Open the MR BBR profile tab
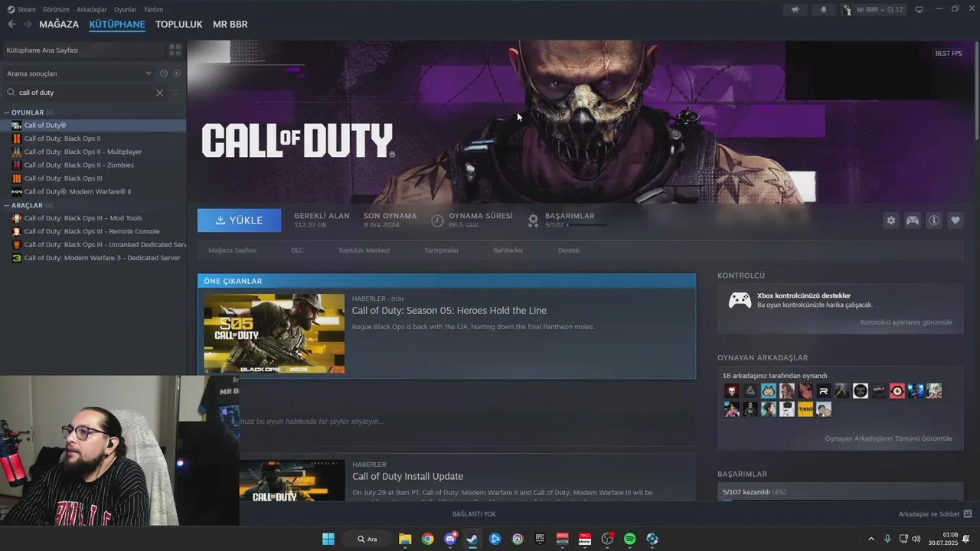This screenshot has height=551, width=980. coord(230,24)
